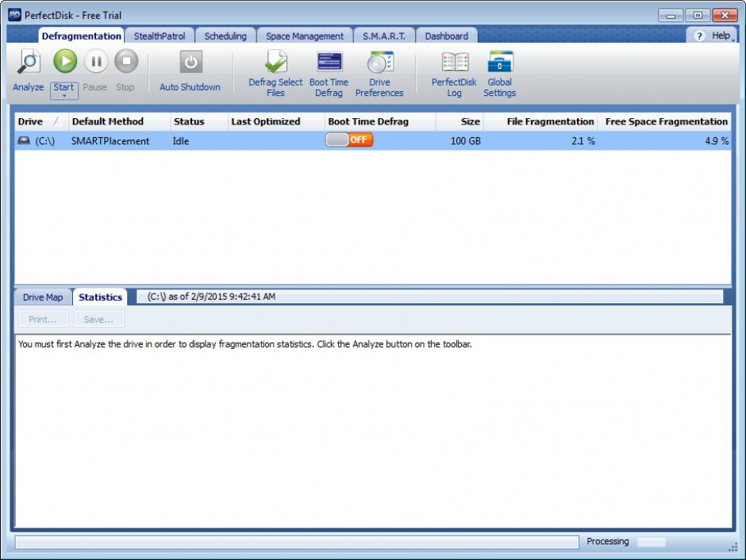
Task: Sort by the Status column header
Action: (199, 121)
